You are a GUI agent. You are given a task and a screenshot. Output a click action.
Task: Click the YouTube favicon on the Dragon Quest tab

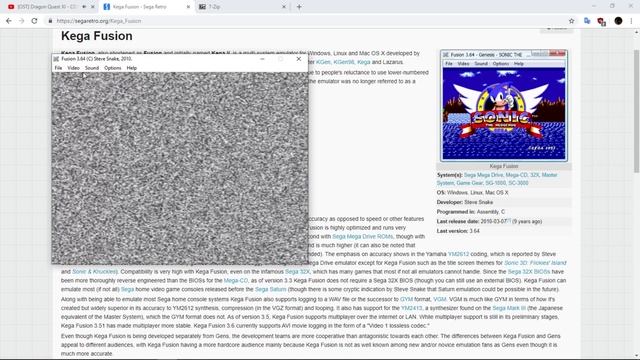(x=11, y=7)
